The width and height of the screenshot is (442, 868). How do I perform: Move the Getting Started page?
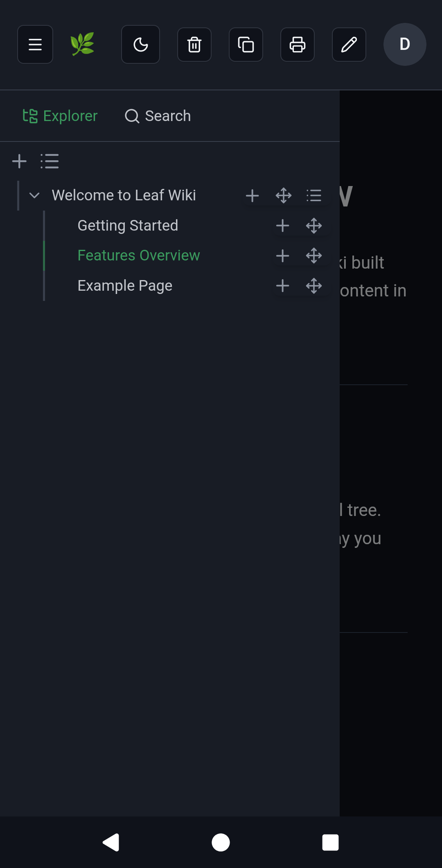pyautogui.click(x=314, y=226)
